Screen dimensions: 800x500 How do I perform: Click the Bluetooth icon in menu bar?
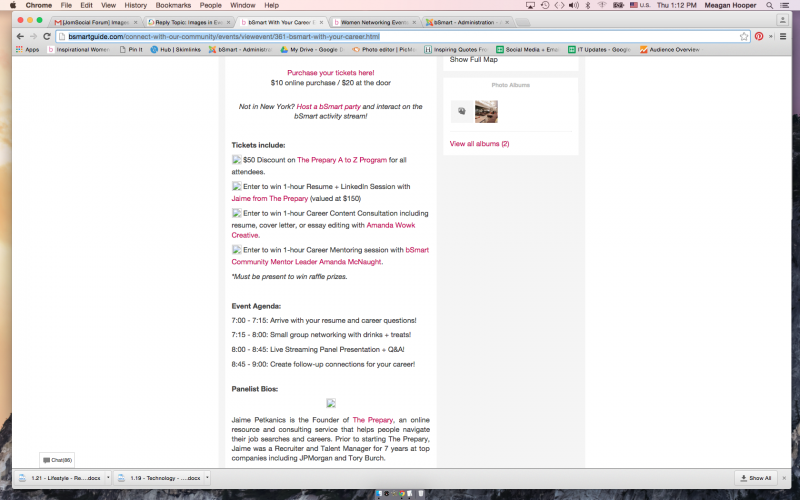tap(588, 5)
